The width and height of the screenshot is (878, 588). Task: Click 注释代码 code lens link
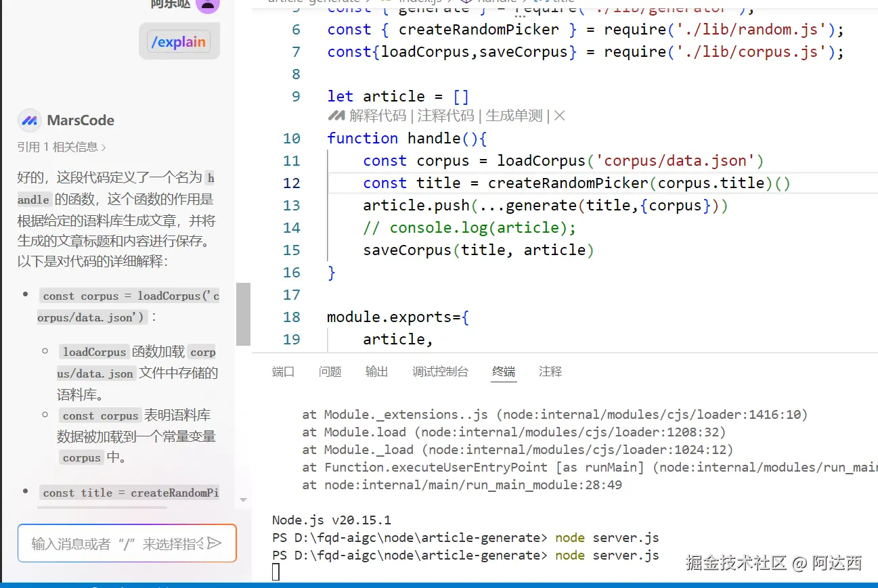coord(446,116)
